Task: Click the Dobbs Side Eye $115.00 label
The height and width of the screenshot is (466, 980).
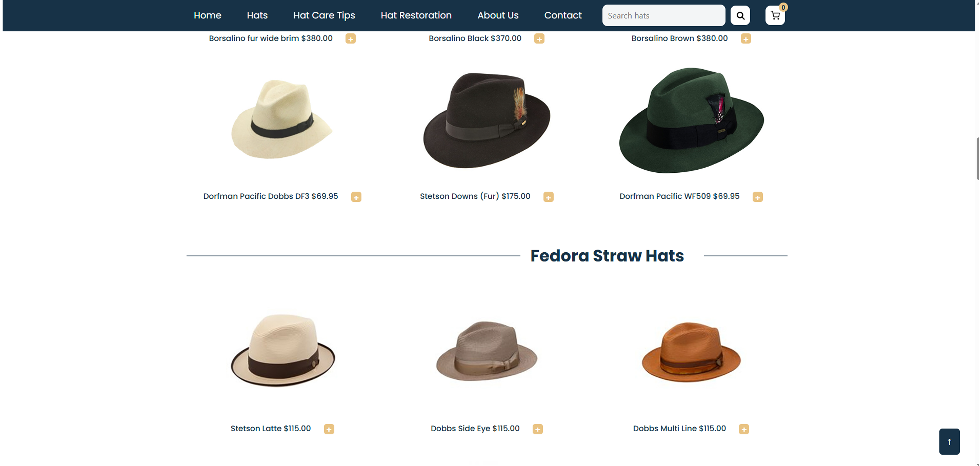Action: coord(475,428)
